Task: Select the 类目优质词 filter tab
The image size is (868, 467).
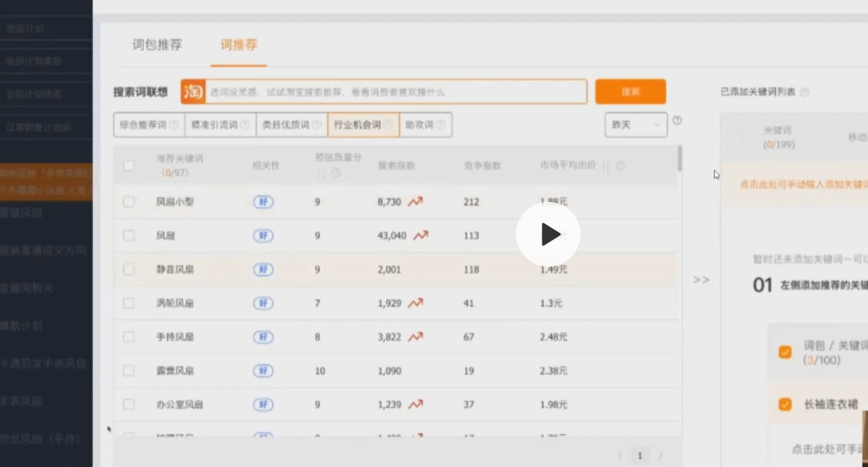Action: (291, 125)
